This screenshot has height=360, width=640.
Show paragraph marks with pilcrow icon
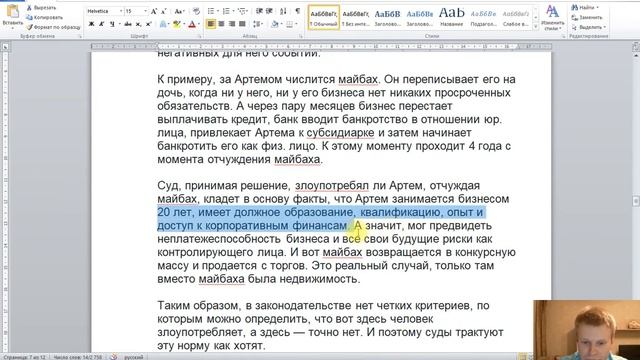click(298, 11)
